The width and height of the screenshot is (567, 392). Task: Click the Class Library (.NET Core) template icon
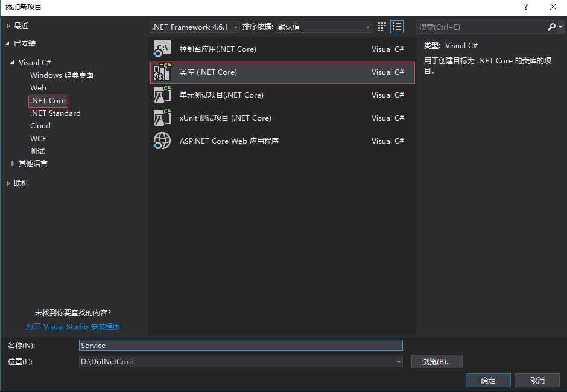[162, 72]
